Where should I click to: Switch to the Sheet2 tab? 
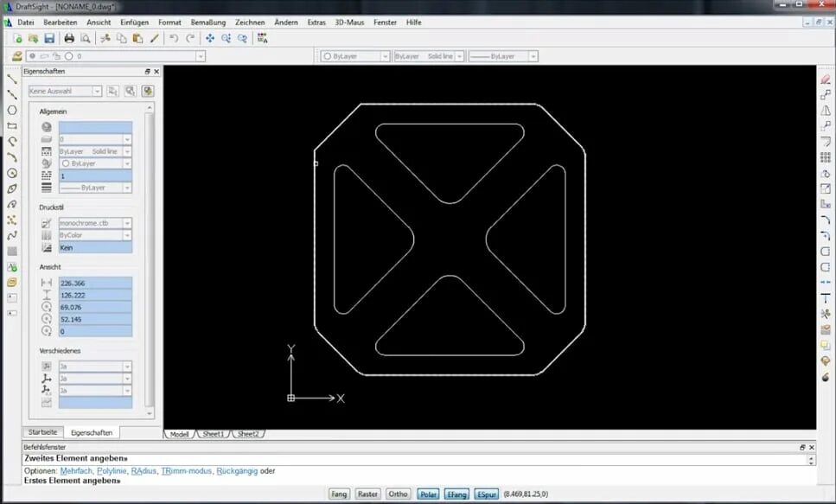(248, 434)
